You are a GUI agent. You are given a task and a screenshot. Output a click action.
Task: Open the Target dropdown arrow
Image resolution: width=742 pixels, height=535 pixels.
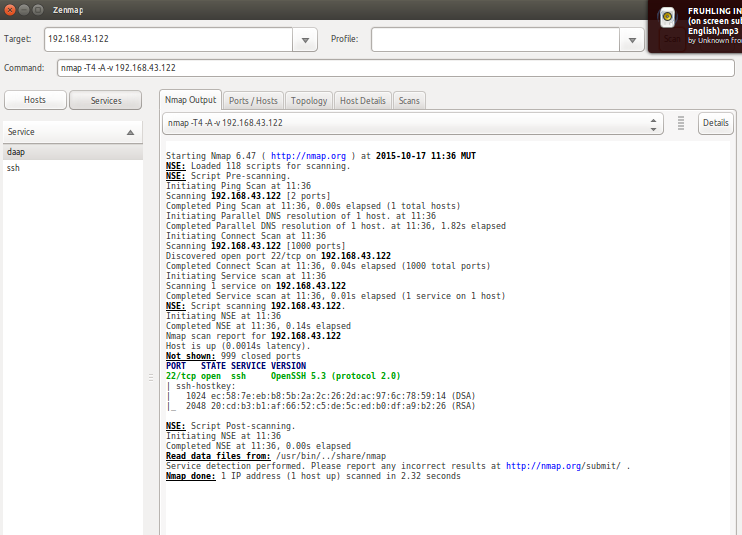pyautogui.click(x=305, y=40)
